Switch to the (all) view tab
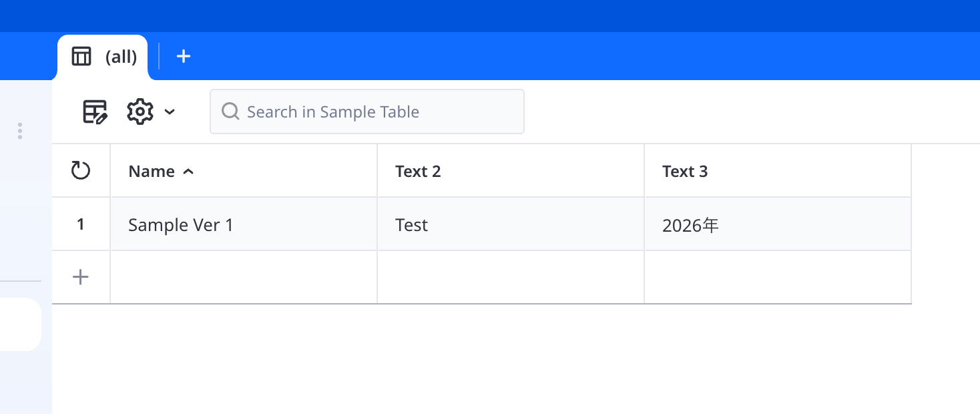 (x=121, y=57)
